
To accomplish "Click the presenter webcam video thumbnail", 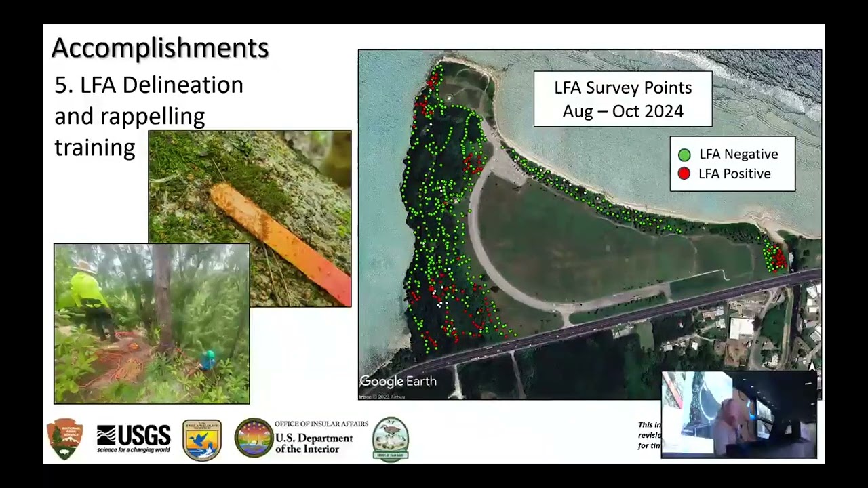I will click(739, 415).
